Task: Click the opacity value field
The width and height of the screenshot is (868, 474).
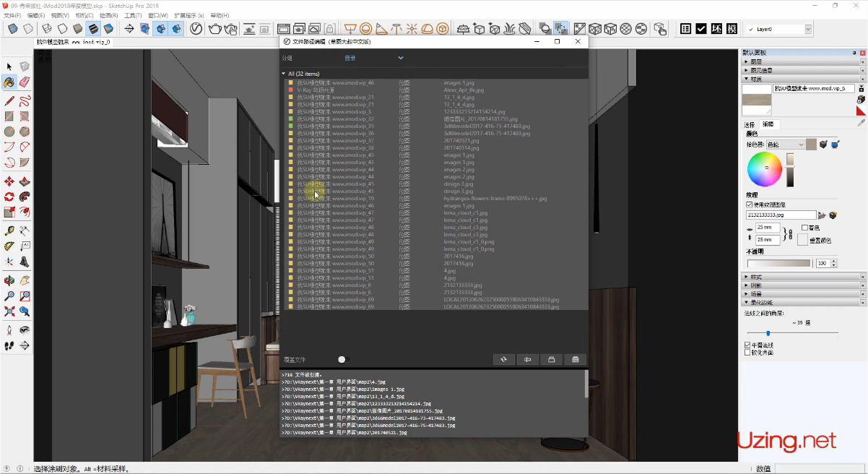Action: 822,264
